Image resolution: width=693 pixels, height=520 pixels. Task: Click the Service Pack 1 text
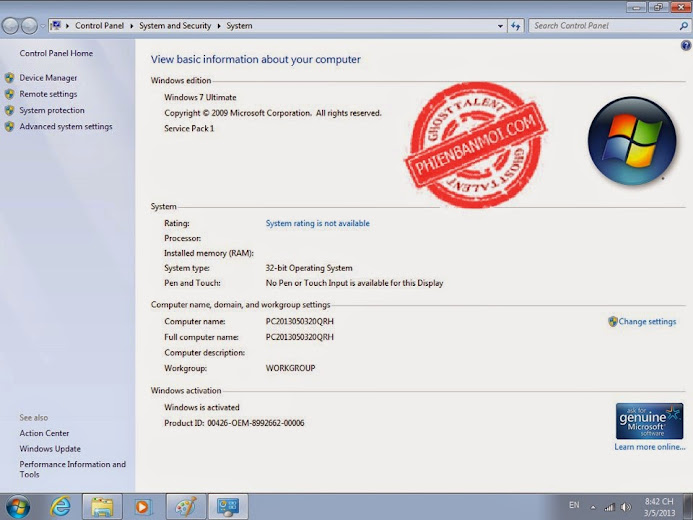coord(189,129)
